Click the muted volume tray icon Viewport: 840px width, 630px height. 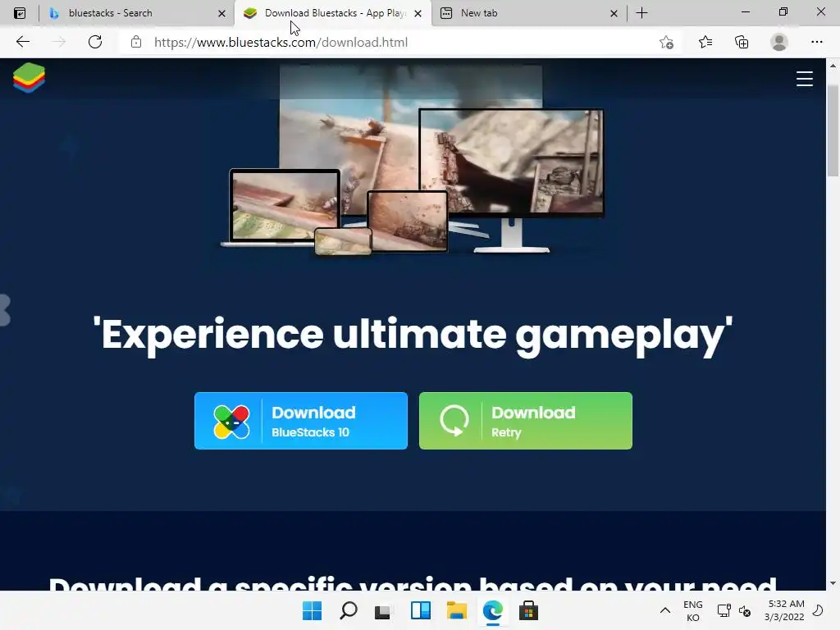745,610
